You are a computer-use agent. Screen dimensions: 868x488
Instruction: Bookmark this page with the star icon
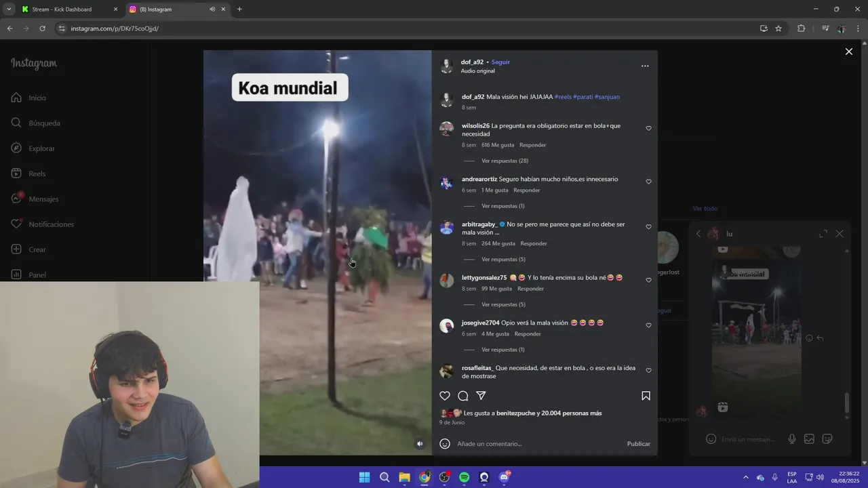pos(778,28)
